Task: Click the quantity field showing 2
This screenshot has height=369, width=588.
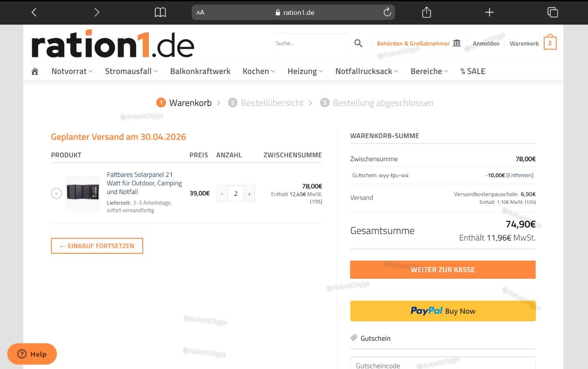Action: (236, 193)
